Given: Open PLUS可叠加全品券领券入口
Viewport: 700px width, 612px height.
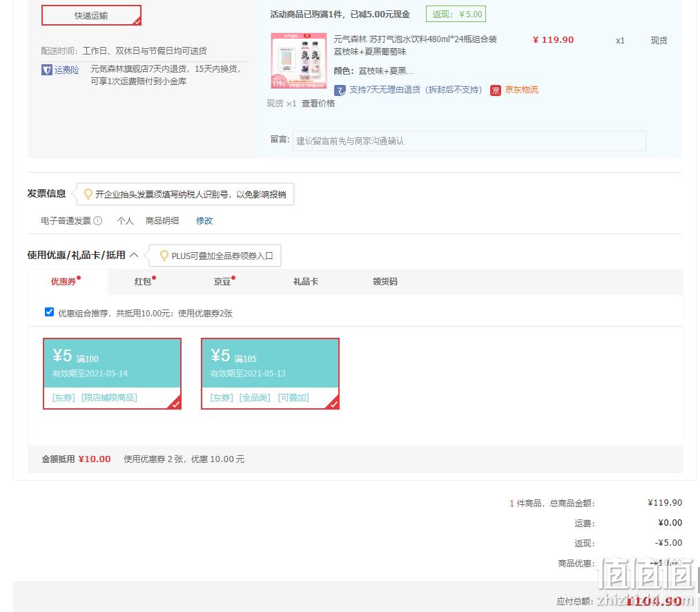Looking at the screenshot, I should (x=222, y=256).
